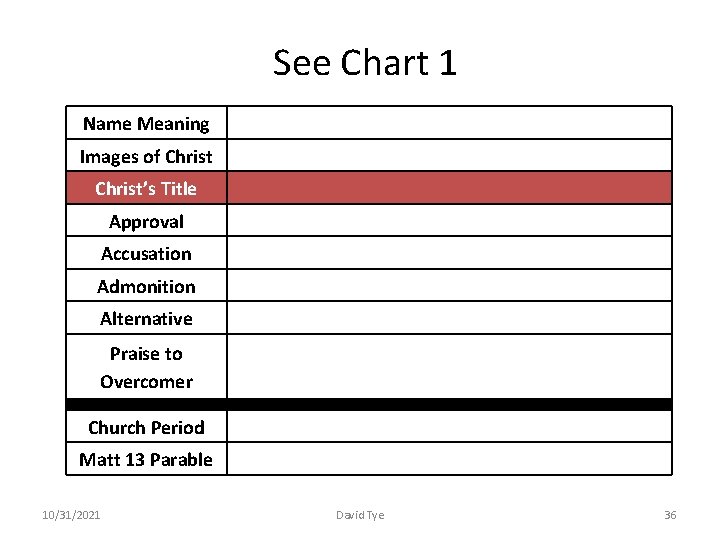Select the Alternative label cell
The height and width of the screenshot is (540, 720).
tap(146, 318)
